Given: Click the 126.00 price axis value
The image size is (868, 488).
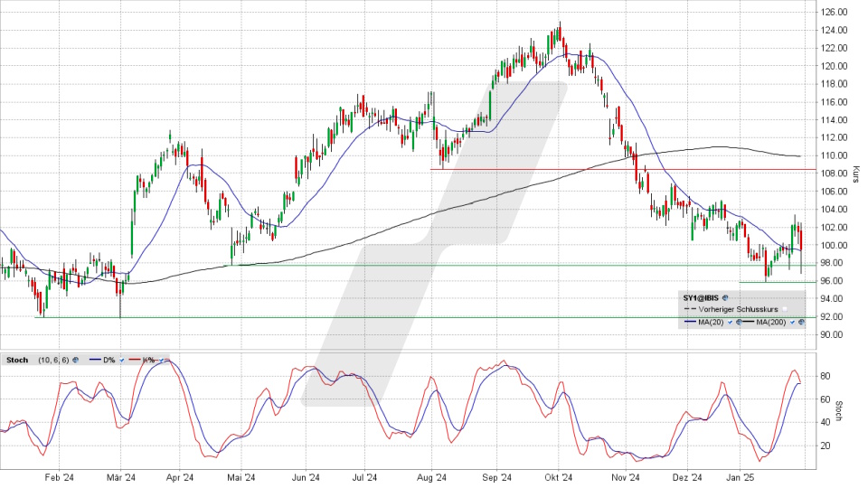Looking at the screenshot, I should [x=834, y=12].
